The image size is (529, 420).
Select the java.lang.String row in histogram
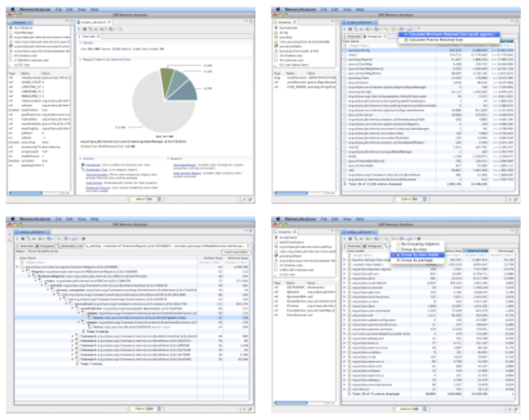pyautogui.click(x=429, y=50)
